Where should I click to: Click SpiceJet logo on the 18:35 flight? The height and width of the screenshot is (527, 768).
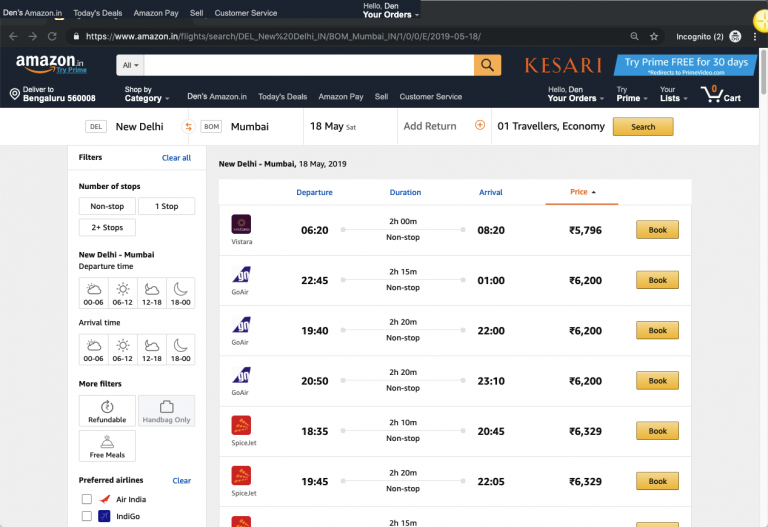point(241,425)
